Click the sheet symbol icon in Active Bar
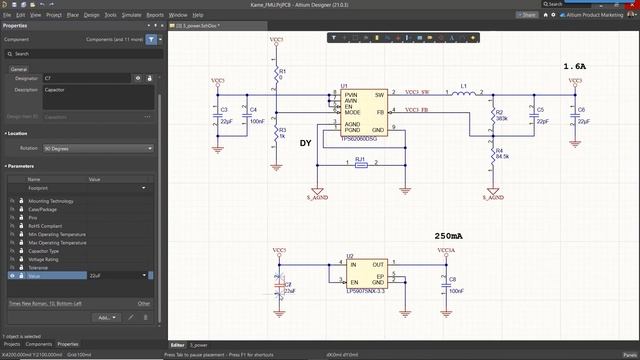This screenshot has width=640, height=360. point(420,38)
